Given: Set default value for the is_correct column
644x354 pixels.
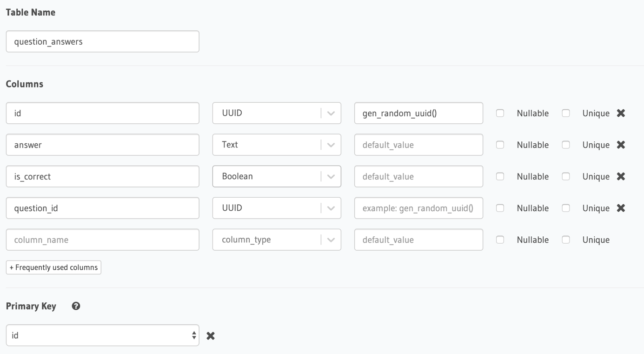Looking at the screenshot, I should click(x=418, y=176).
